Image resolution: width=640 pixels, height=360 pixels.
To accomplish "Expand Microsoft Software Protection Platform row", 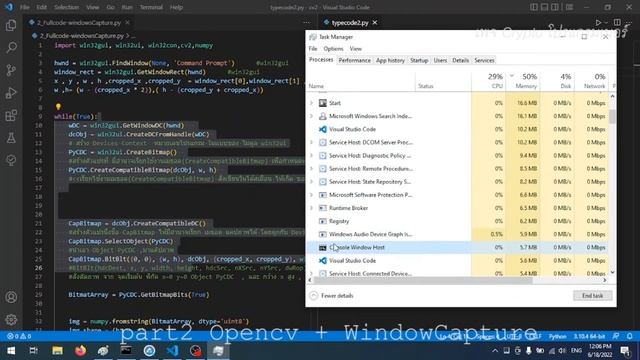I will [x=312, y=195].
